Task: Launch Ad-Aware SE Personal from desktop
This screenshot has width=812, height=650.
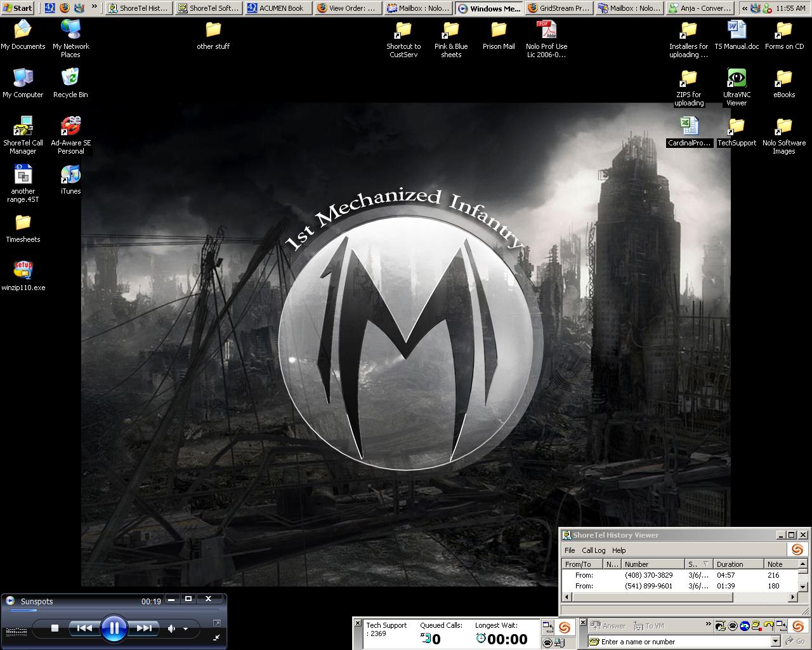Action: (x=70, y=128)
